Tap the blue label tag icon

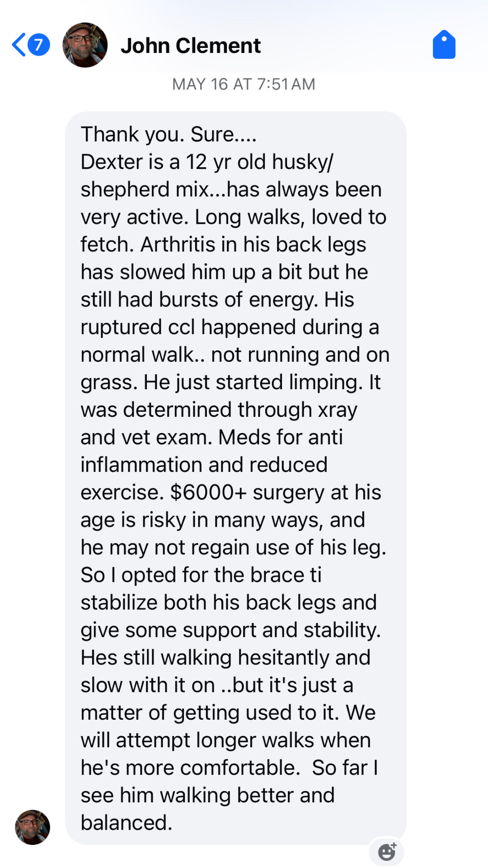point(444,45)
